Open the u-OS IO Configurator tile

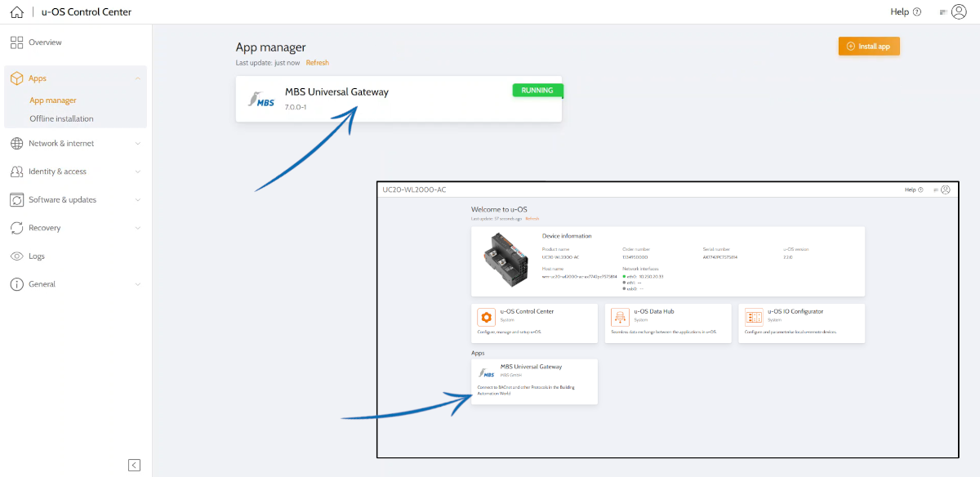[x=802, y=323]
